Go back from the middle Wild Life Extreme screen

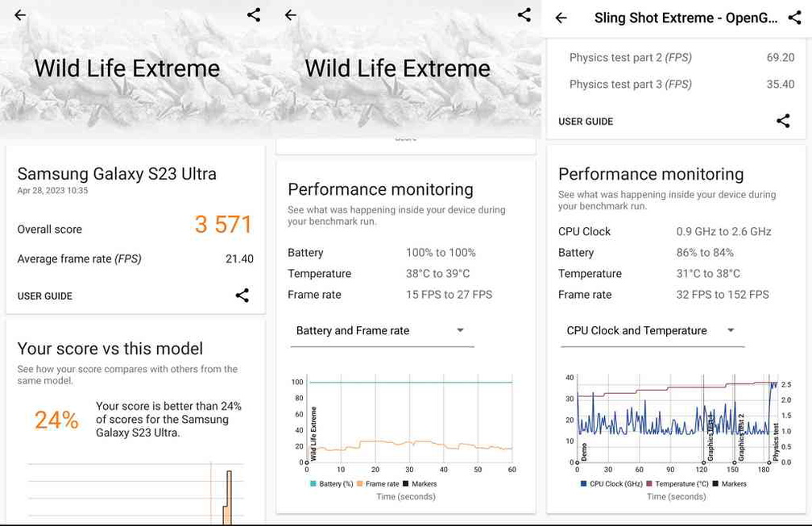(x=291, y=15)
